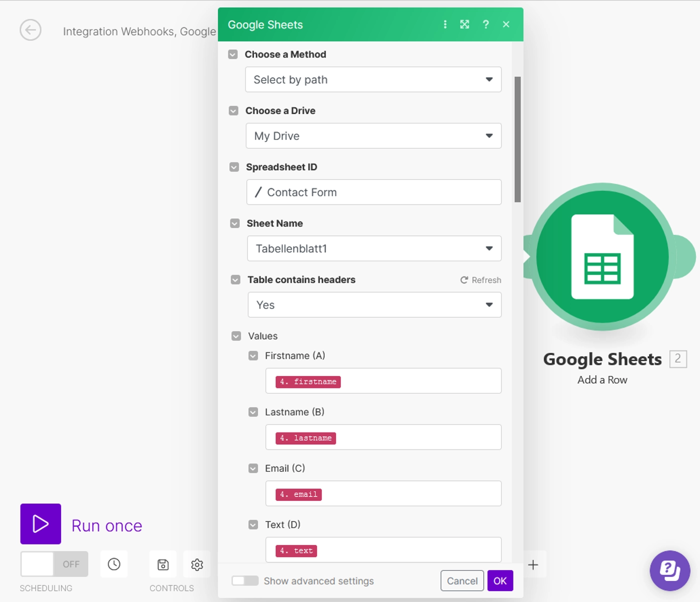Expand the Choose a Drive dropdown

[373, 136]
